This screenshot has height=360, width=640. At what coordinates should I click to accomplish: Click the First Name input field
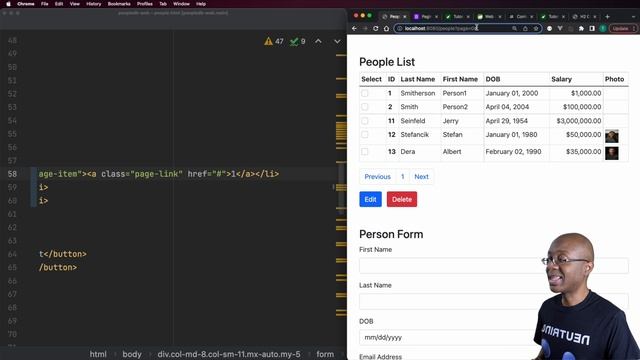click(x=493, y=266)
